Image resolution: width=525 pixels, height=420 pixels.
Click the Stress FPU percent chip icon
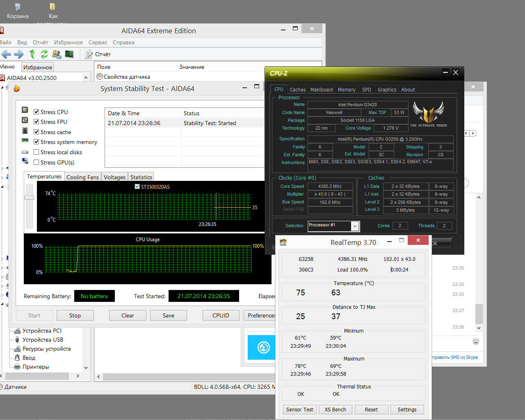(x=25, y=120)
